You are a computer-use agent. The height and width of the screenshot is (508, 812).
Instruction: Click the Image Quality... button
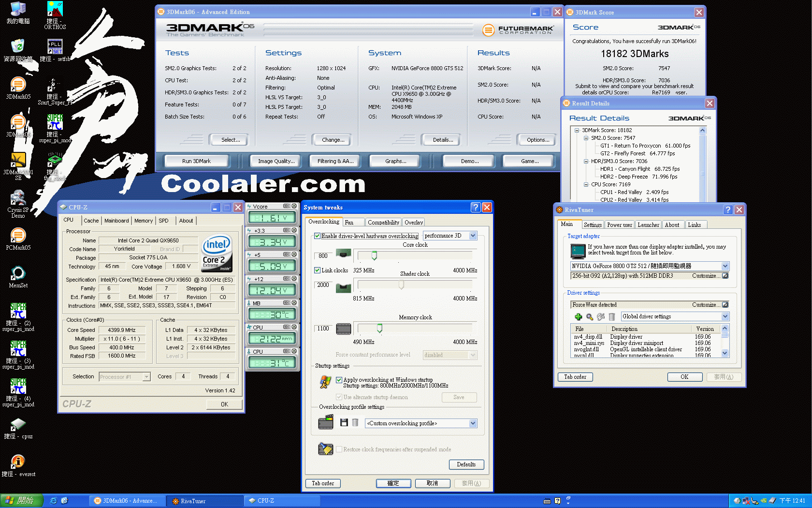[276, 161]
